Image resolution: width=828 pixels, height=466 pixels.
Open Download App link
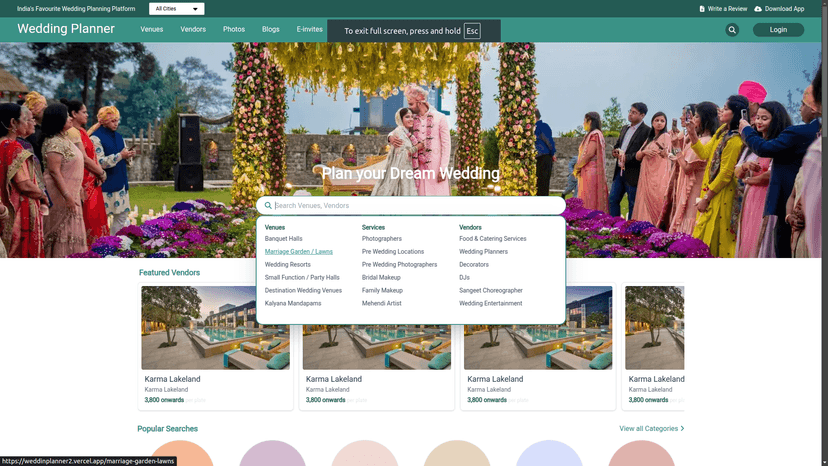779,9
